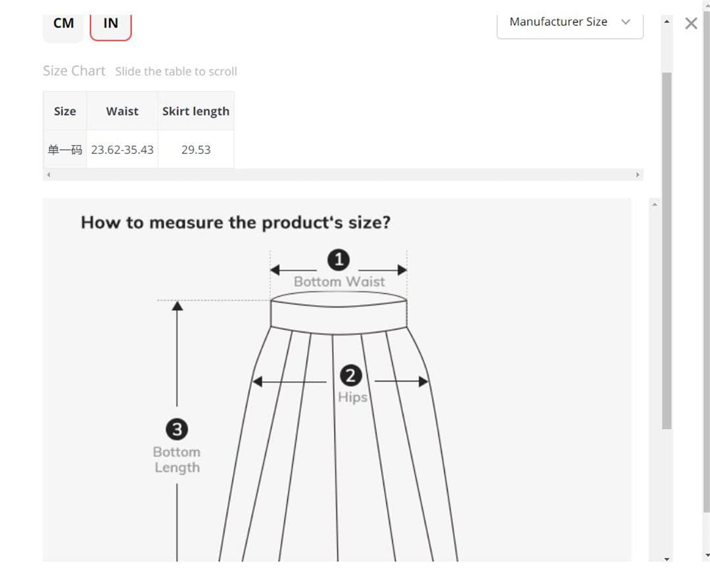
Task: Close the size guide with the X icon
Action: (691, 23)
